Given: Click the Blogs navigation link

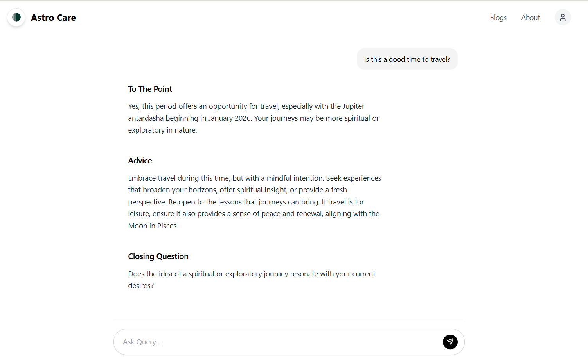Looking at the screenshot, I should click(x=498, y=17).
